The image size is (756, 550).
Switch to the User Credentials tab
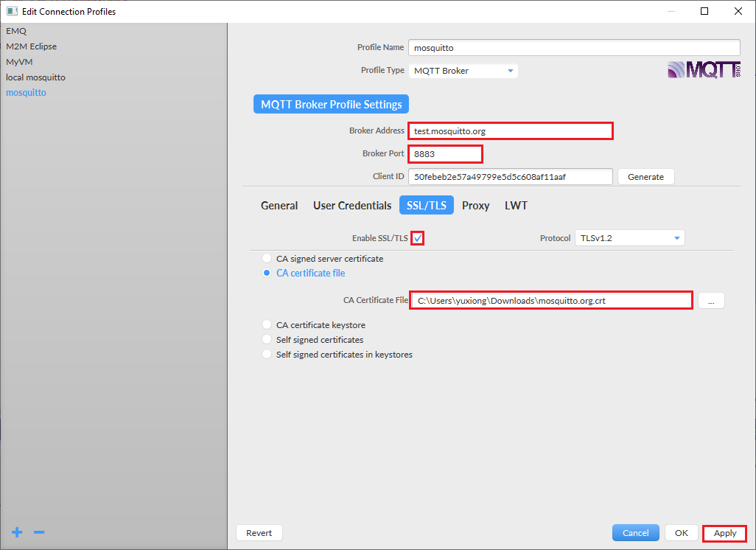point(352,206)
